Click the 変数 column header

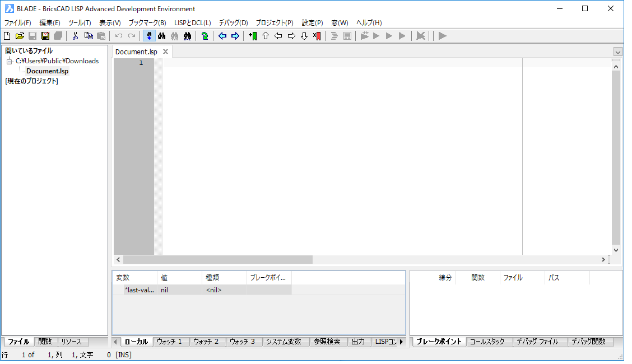pos(134,277)
